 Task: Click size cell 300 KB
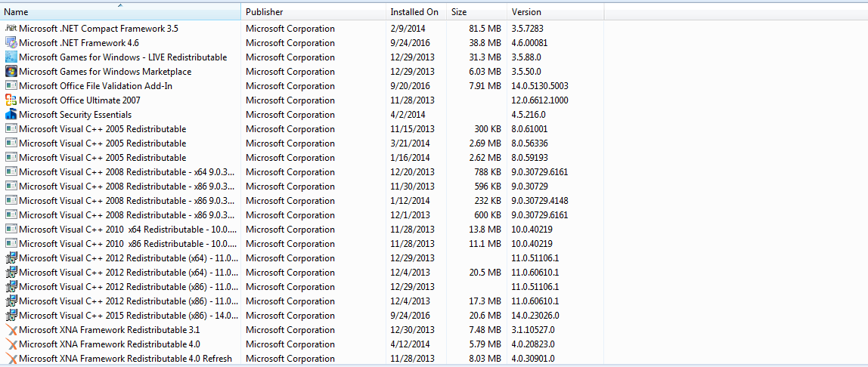pyautogui.click(x=488, y=129)
